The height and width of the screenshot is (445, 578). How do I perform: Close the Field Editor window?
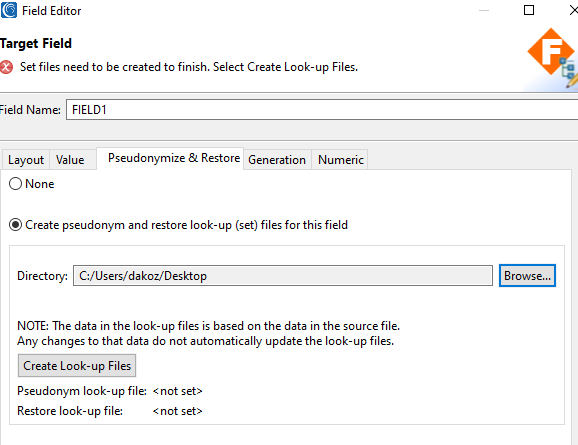pyautogui.click(x=573, y=10)
